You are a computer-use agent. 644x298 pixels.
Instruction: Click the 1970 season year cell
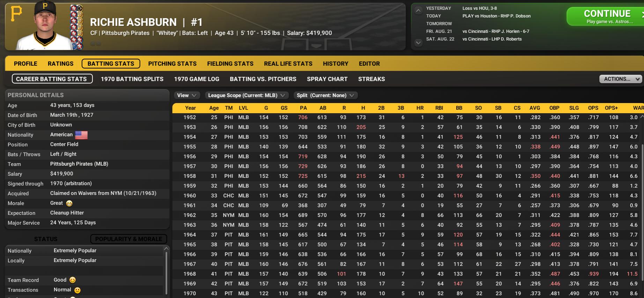tap(190, 293)
